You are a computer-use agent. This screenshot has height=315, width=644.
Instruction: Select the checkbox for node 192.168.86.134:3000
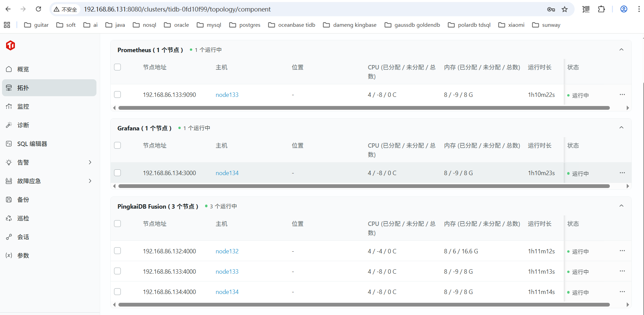point(117,173)
